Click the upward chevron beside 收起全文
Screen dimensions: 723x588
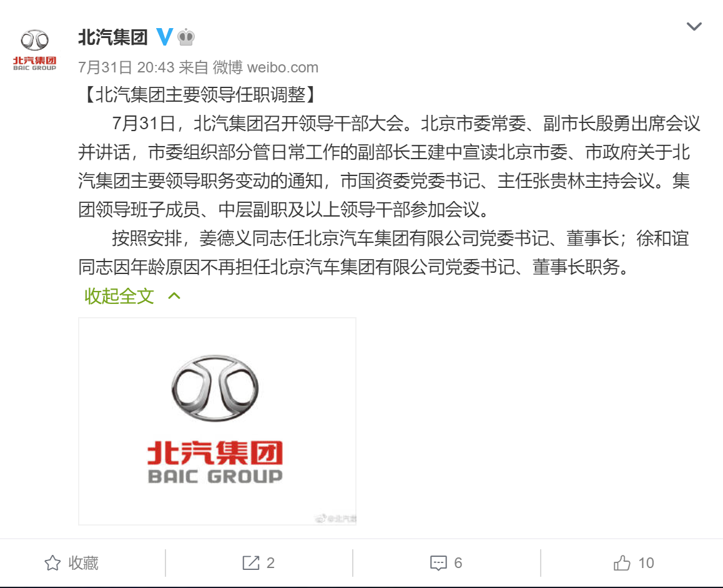pyautogui.click(x=174, y=296)
